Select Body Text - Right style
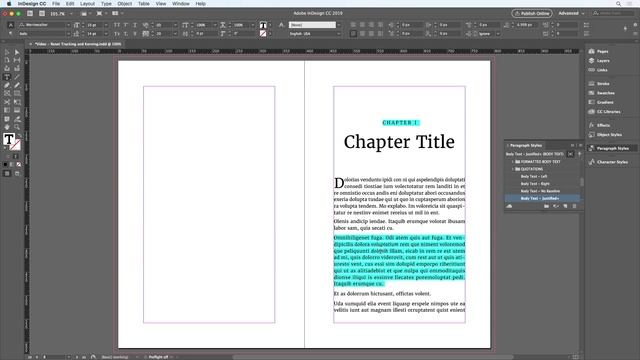The height and width of the screenshot is (360, 640). [542, 184]
